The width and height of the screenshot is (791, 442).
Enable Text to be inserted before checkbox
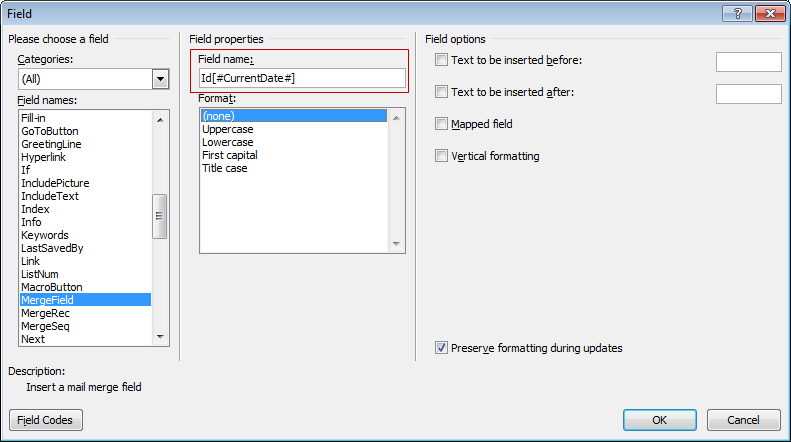point(442,61)
